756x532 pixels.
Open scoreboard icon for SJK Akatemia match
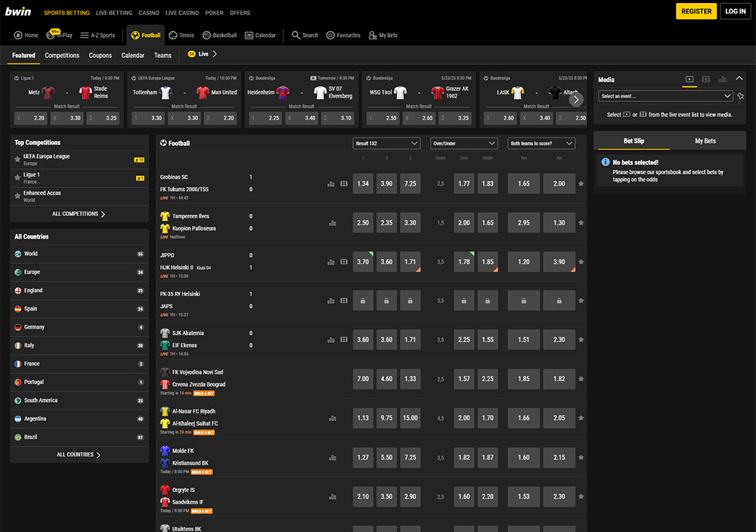pyautogui.click(x=344, y=340)
